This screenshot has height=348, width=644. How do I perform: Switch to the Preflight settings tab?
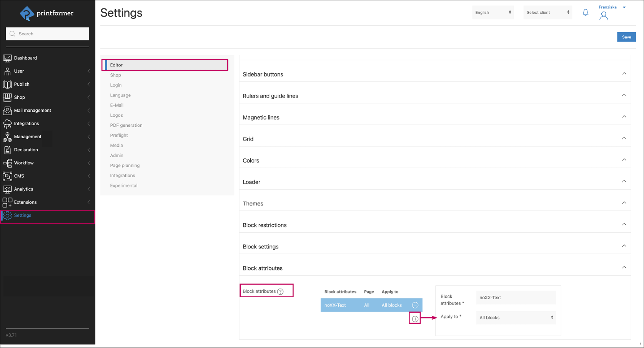pyautogui.click(x=119, y=135)
